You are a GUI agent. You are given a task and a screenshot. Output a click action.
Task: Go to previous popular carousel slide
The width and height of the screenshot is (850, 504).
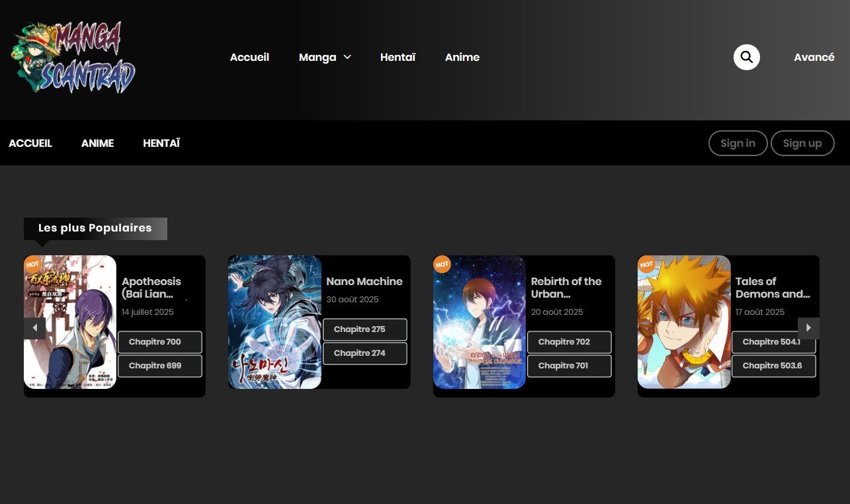pos(34,328)
